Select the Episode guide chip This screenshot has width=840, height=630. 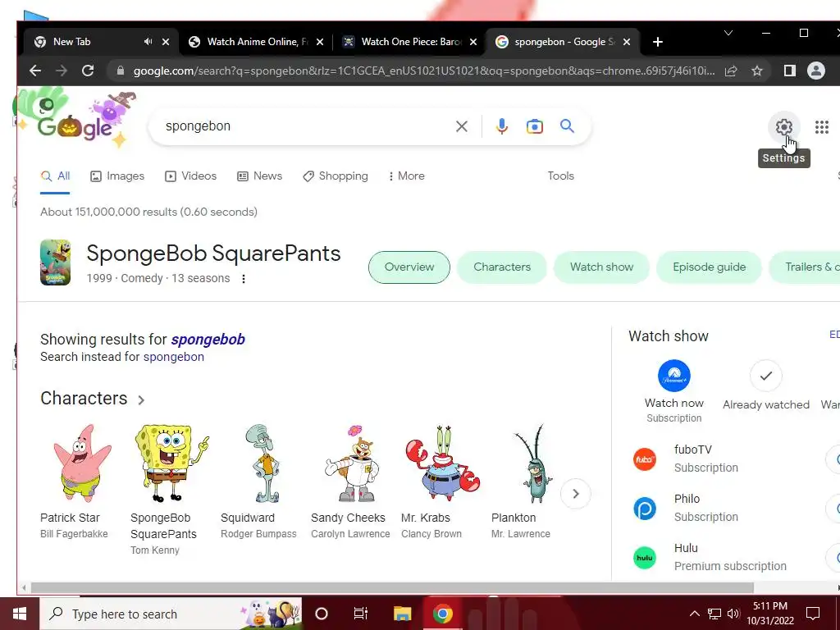click(x=710, y=267)
